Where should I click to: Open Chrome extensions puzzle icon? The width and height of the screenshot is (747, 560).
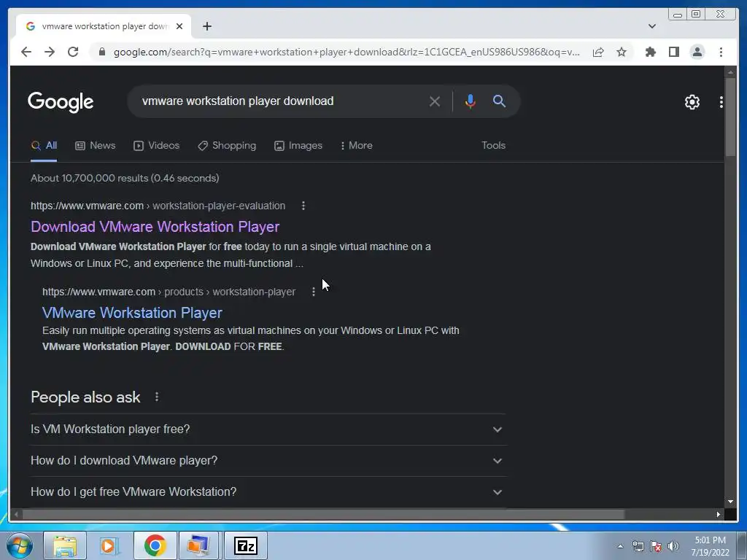(x=650, y=52)
